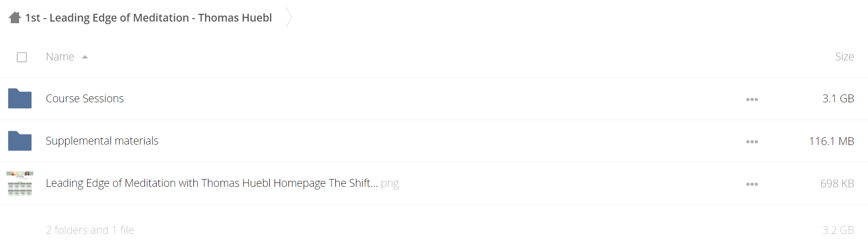
Task: Open the Supplemental materials folder icon
Action: (20, 141)
